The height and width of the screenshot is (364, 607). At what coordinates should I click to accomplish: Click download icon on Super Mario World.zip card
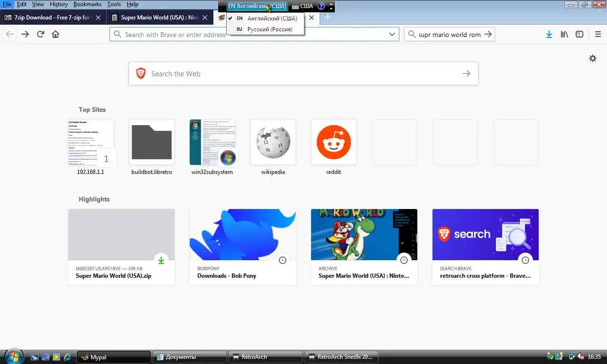pos(161,260)
